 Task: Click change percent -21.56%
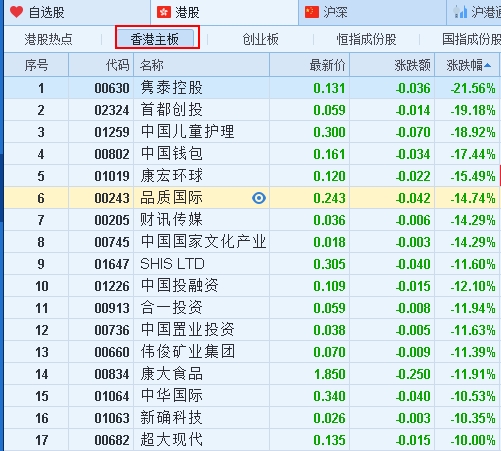tap(473, 88)
